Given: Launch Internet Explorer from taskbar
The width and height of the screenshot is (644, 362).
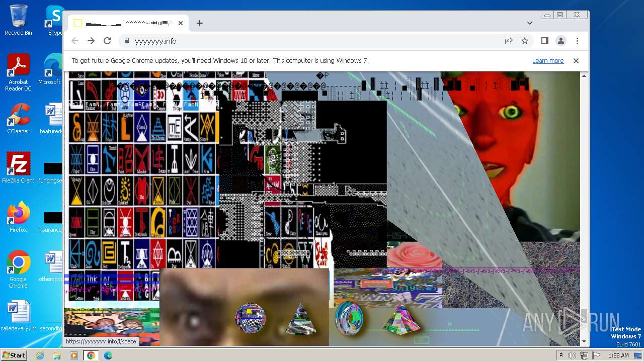Looking at the screenshot, I should tap(40, 355).
